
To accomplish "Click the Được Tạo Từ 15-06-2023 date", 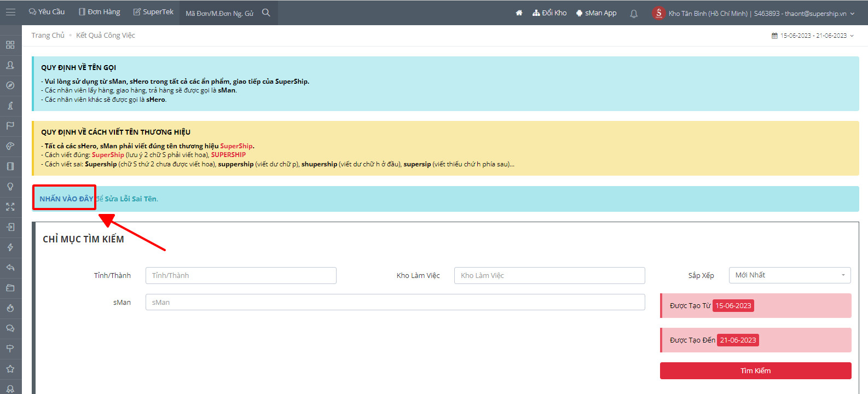I will click(x=733, y=306).
